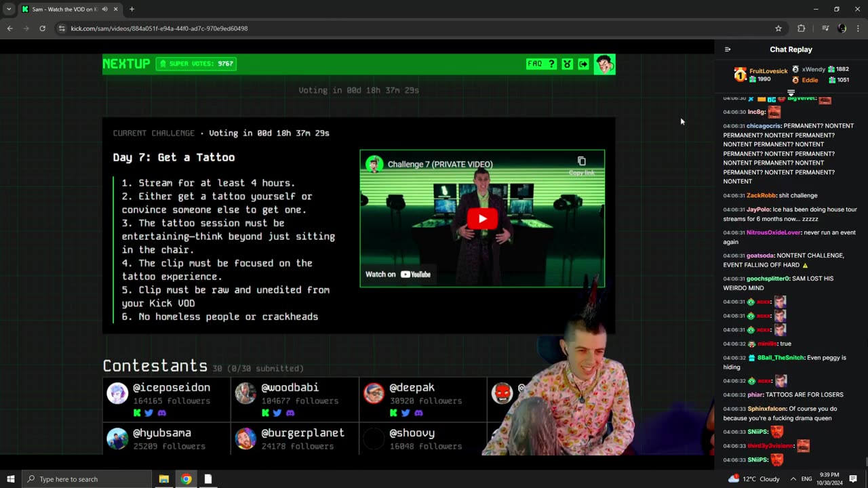
Task: Play the Challenge 7 YouTube video
Action: tap(482, 218)
